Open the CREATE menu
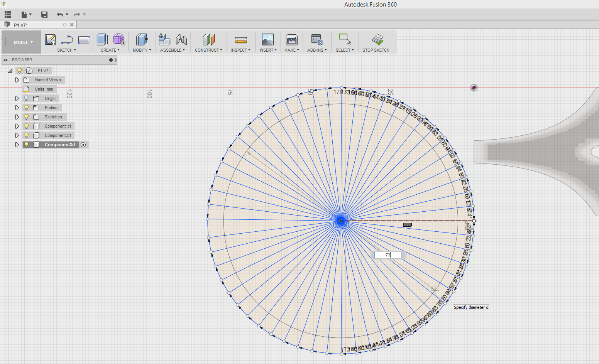 point(110,50)
